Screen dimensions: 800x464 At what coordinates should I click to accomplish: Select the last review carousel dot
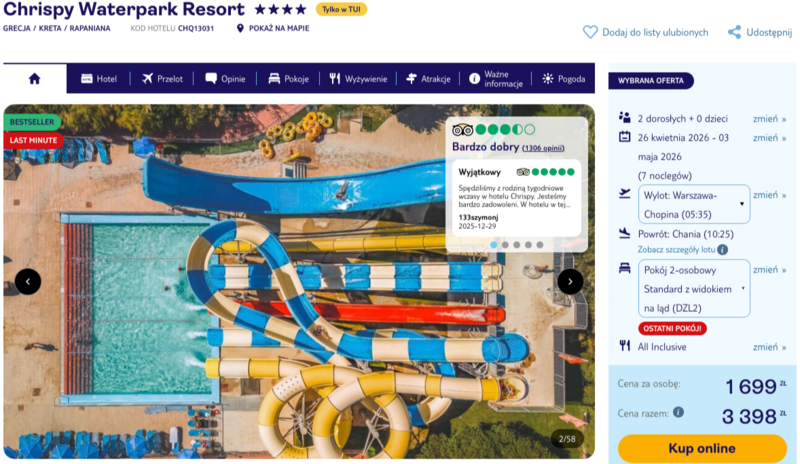click(x=540, y=245)
